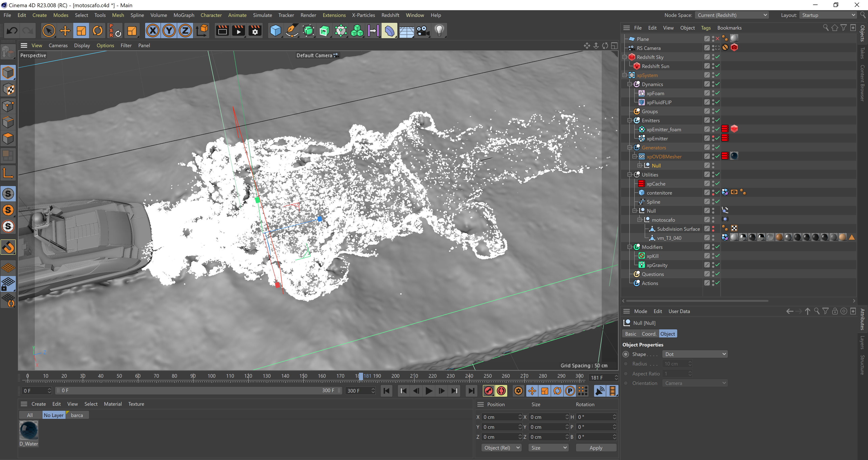Toggle enable checkmark for xpFoam
The width and height of the screenshot is (868, 460).
[x=717, y=93]
